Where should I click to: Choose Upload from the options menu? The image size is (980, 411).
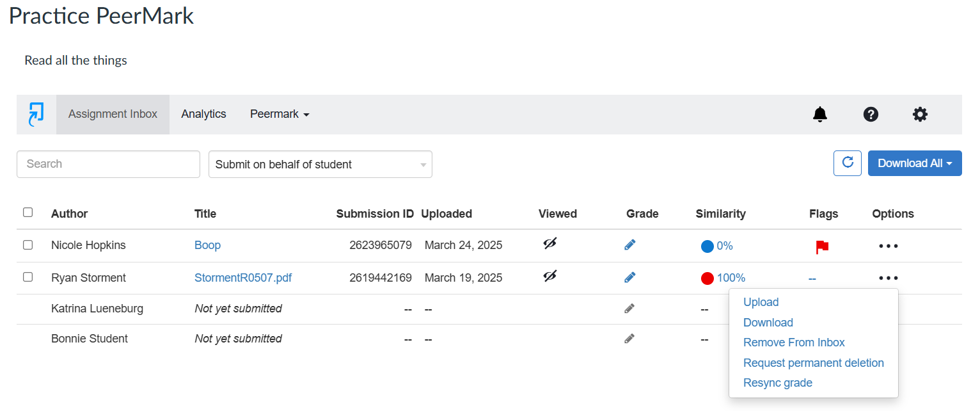761,302
